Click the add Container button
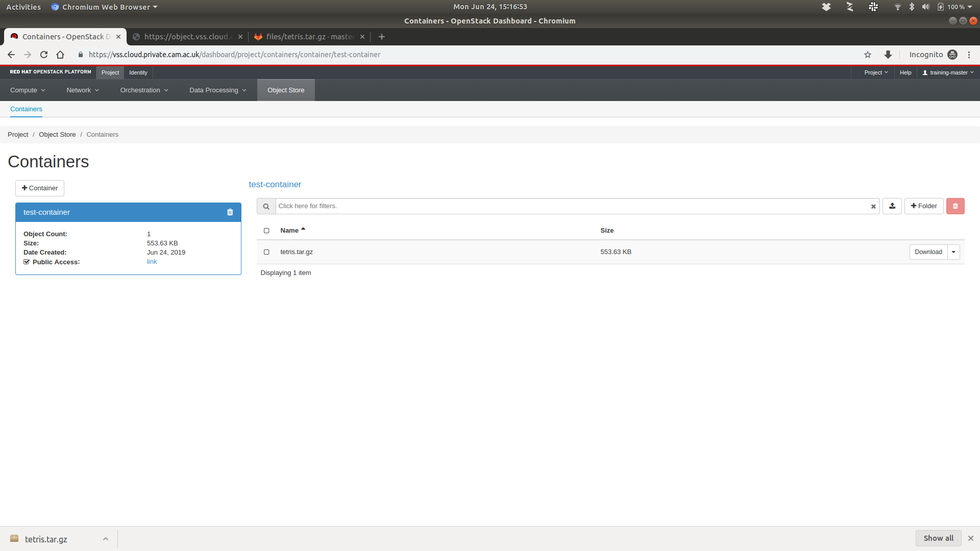The image size is (980, 551). [x=40, y=188]
